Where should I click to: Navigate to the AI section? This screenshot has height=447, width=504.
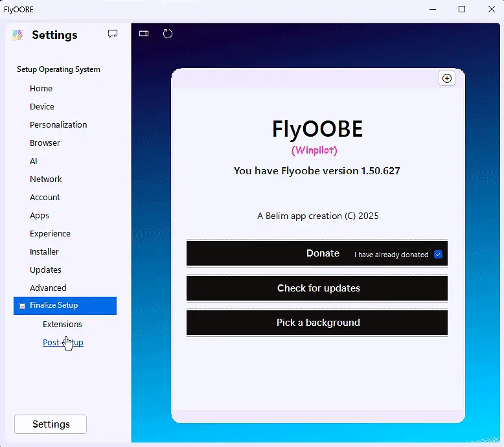point(34,161)
